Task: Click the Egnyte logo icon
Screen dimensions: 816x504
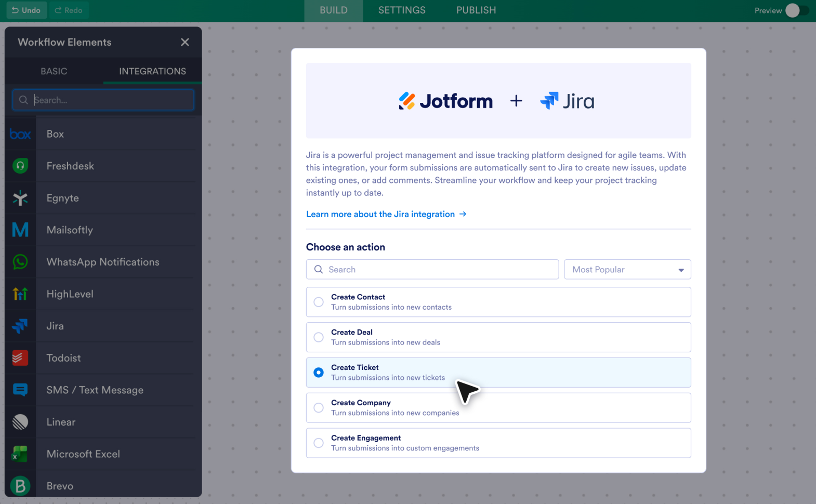Action: [x=20, y=198]
